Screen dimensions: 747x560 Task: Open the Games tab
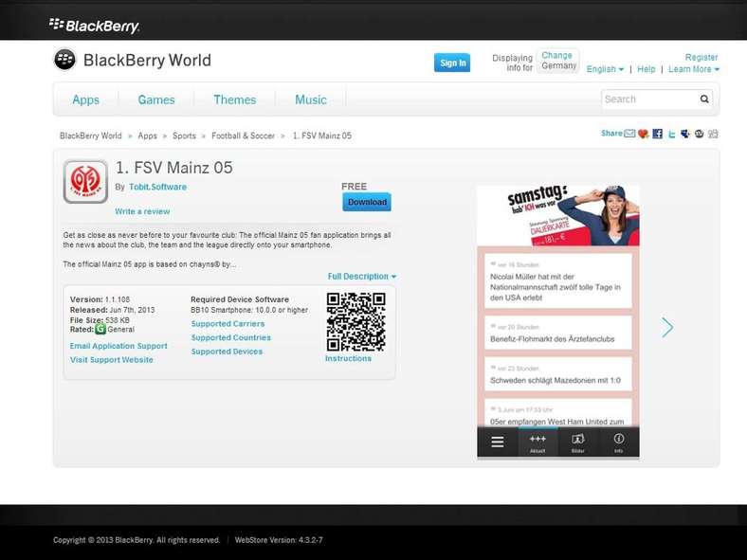click(156, 99)
